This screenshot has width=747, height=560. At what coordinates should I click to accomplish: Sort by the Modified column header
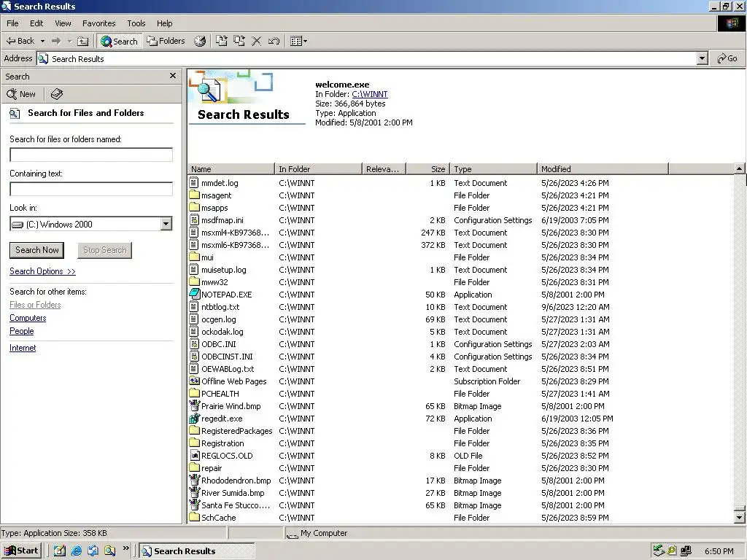click(x=603, y=169)
